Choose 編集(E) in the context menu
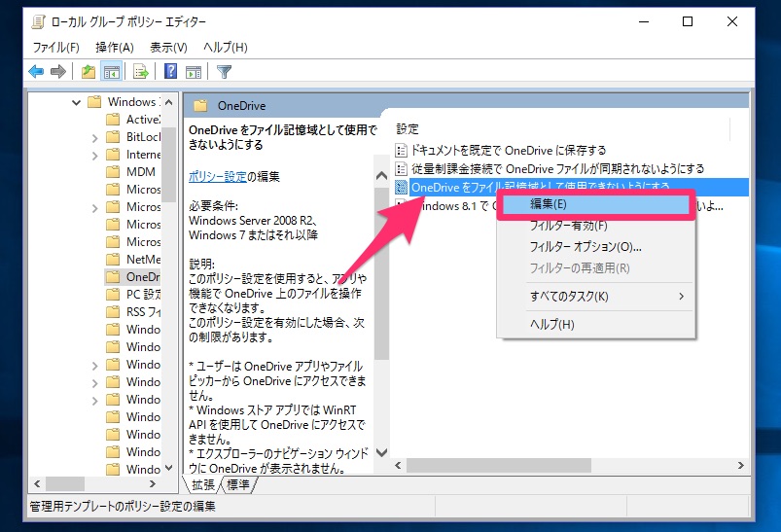 pos(595,204)
